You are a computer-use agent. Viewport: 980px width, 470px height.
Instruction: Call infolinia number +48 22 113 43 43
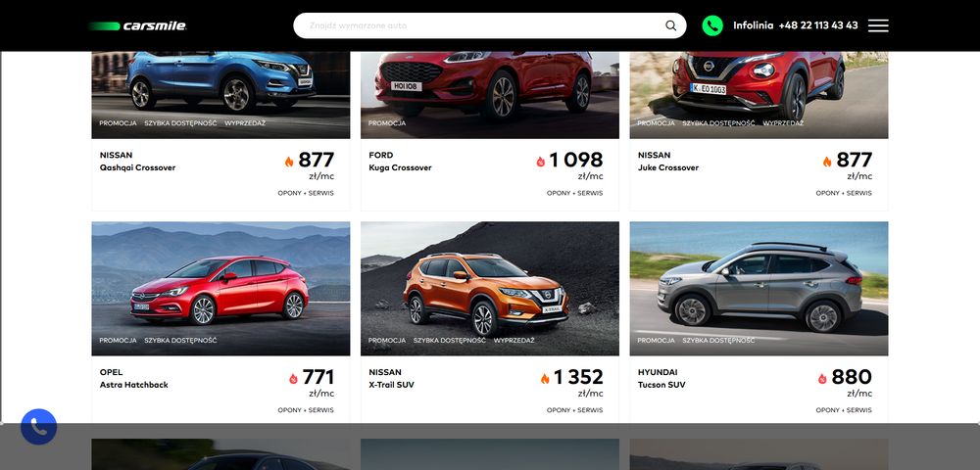pos(818,25)
